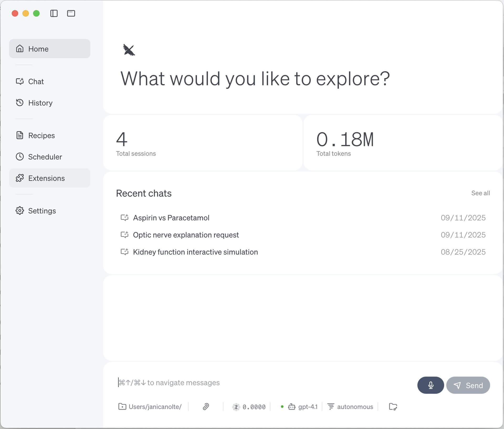Open Extensions page

(46, 178)
